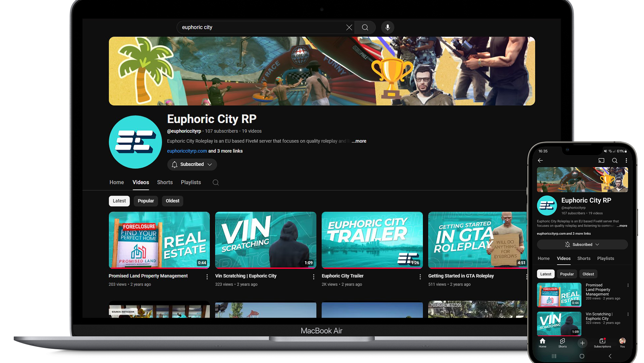Switch to the Home tab on laptop
This screenshot has height=363, width=644.
click(x=117, y=183)
